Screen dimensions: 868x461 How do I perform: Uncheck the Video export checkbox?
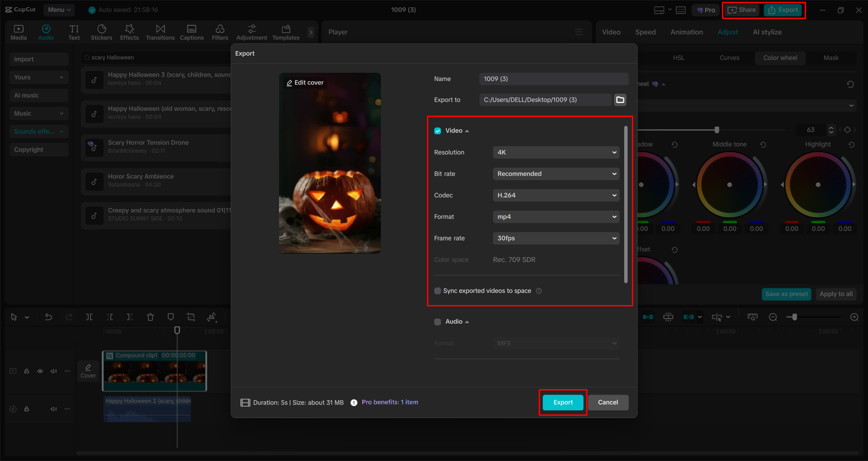(437, 131)
